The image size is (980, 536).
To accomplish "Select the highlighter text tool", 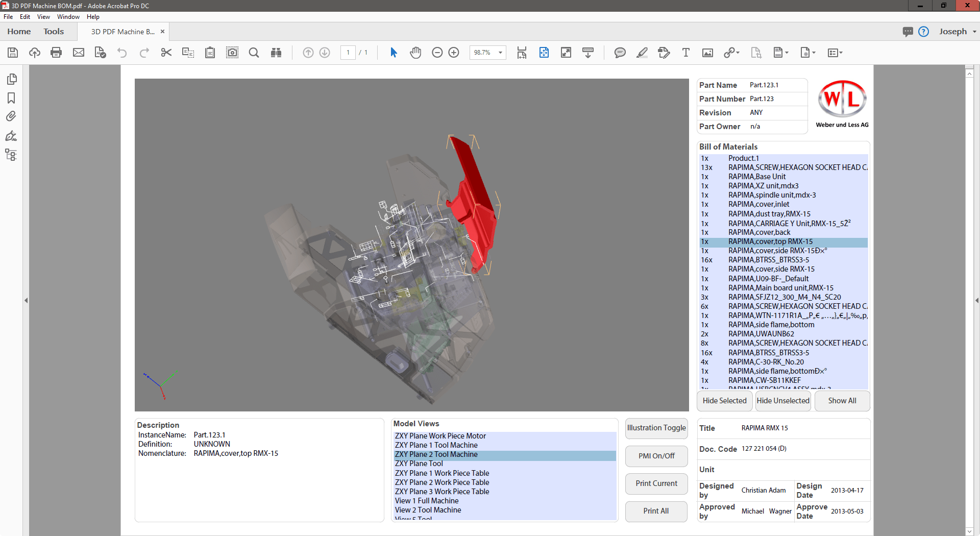I will pos(642,53).
